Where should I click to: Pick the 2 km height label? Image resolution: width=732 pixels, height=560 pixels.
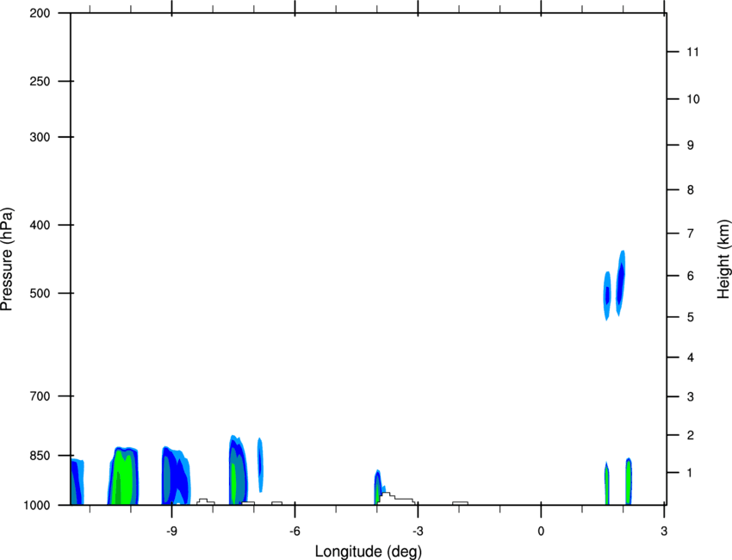tap(690, 435)
